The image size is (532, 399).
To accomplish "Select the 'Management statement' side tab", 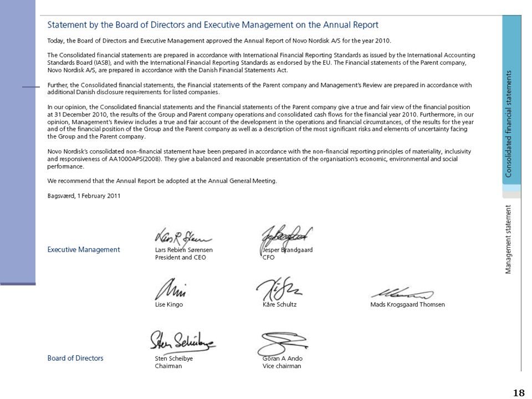I will tap(508, 239).
